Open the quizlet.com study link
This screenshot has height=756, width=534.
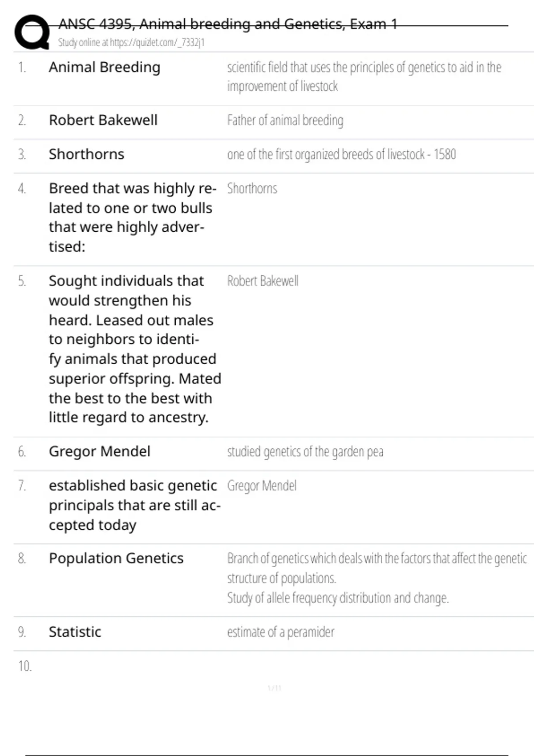(x=131, y=43)
